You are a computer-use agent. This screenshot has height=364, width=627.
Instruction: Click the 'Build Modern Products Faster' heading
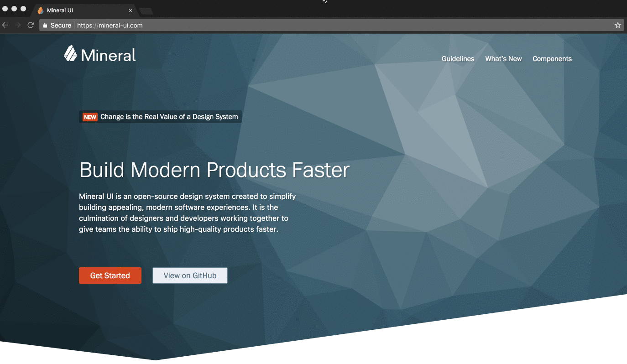coord(214,170)
